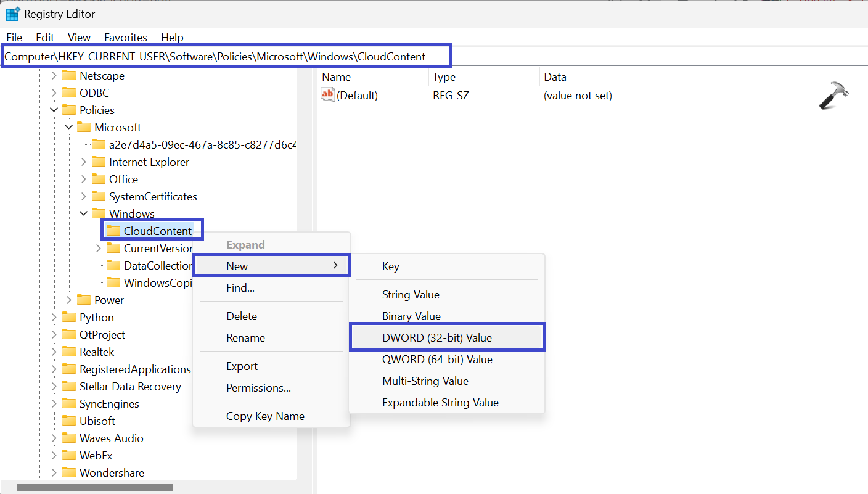Click the CloudContent folder icon

(113, 231)
